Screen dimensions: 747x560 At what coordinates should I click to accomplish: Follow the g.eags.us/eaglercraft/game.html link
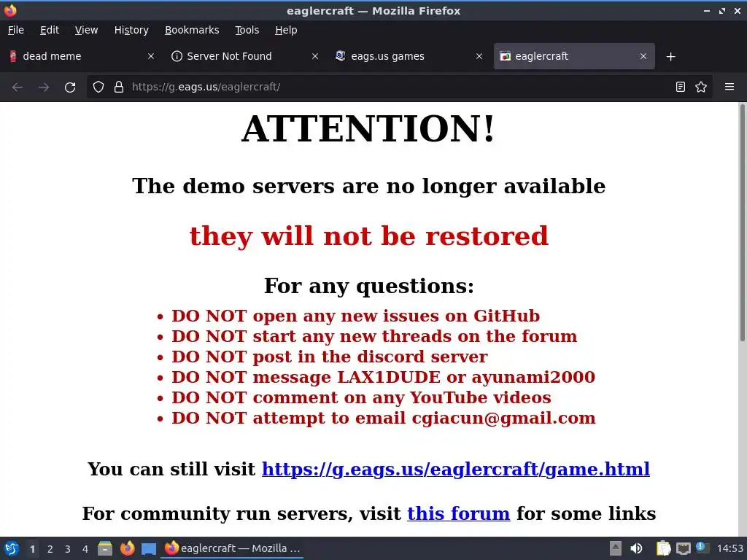(455, 469)
